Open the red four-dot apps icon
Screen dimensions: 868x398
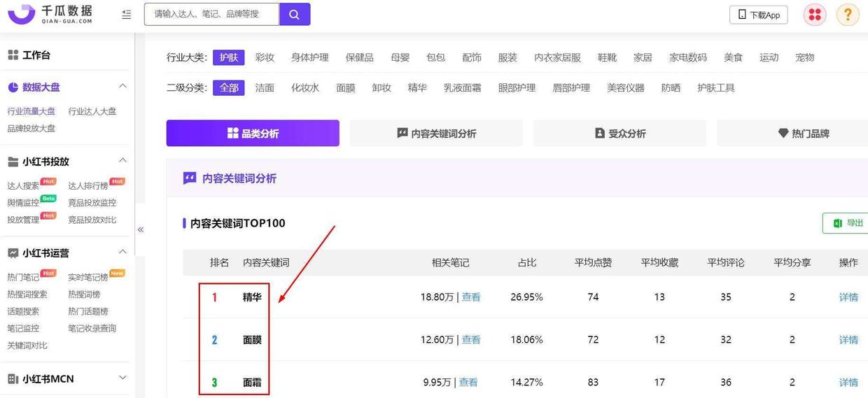(x=814, y=15)
